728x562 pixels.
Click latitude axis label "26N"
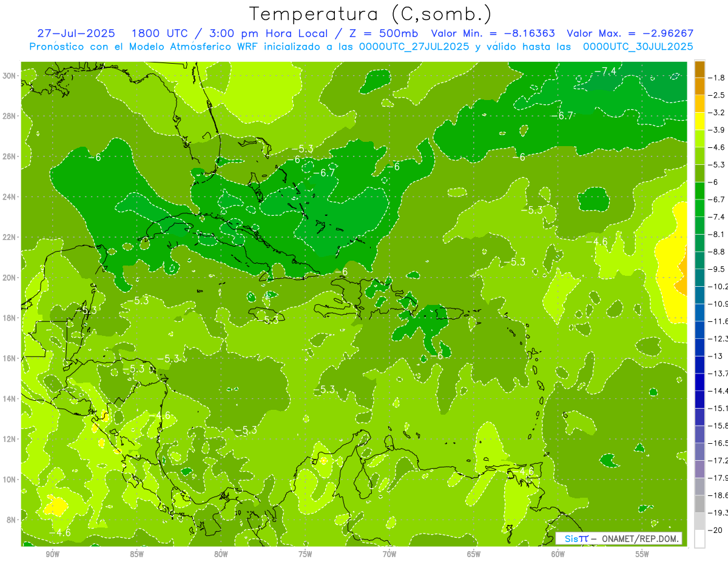point(10,156)
